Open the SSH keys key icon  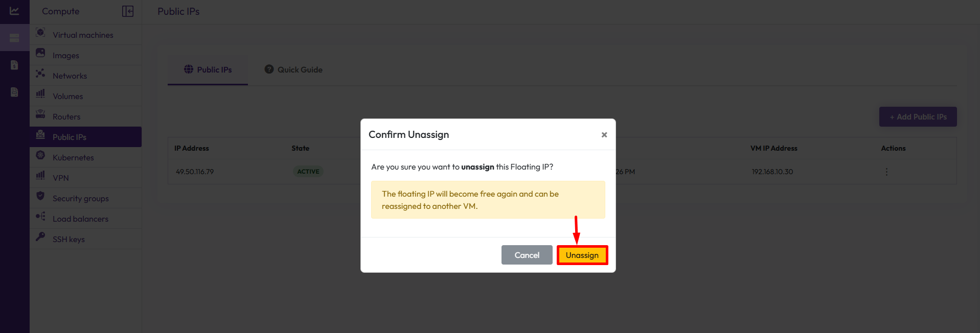tap(40, 236)
